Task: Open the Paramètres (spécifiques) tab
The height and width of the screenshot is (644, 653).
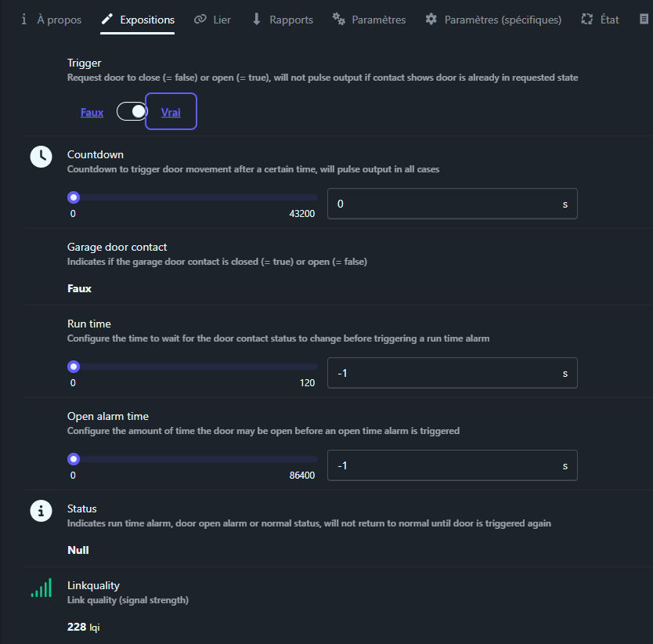Action: point(502,20)
